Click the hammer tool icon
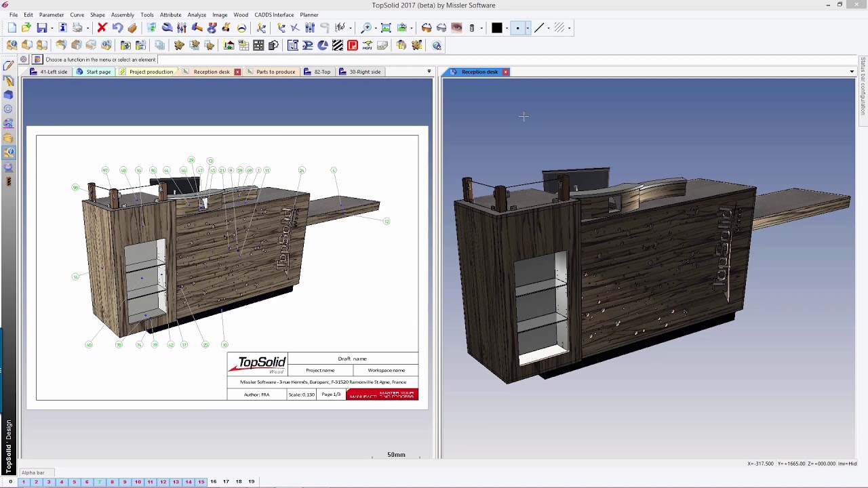 197,28
